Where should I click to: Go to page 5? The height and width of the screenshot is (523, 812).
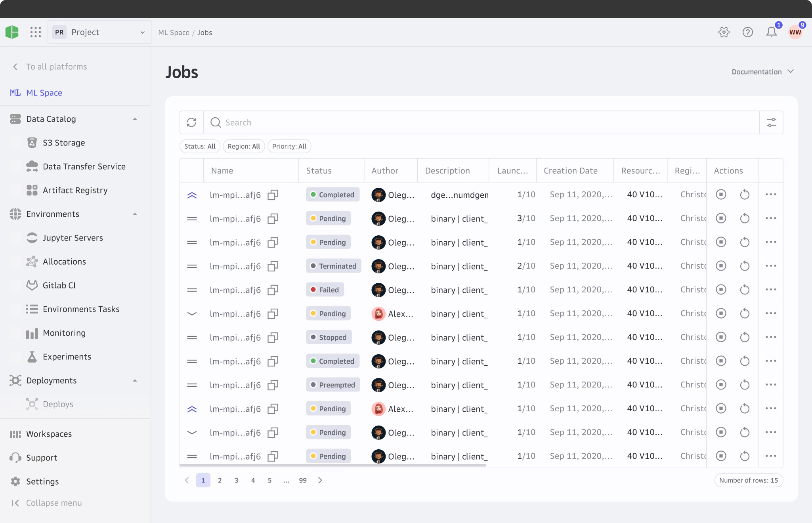[269, 480]
